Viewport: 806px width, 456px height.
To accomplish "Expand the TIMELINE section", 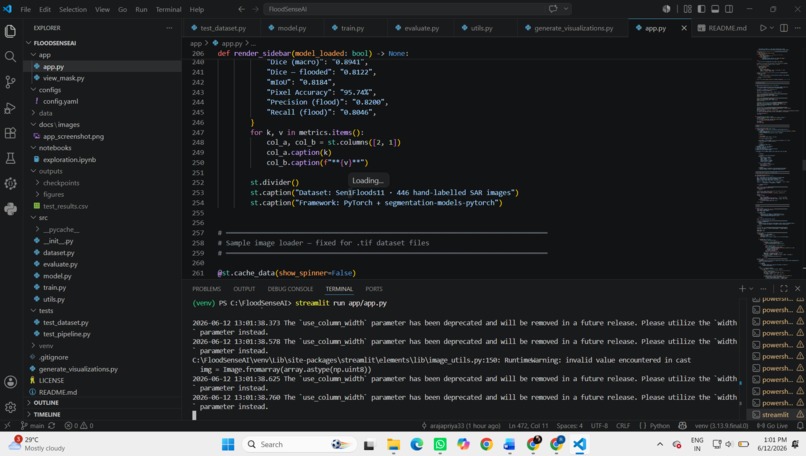I will (x=47, y=414).
